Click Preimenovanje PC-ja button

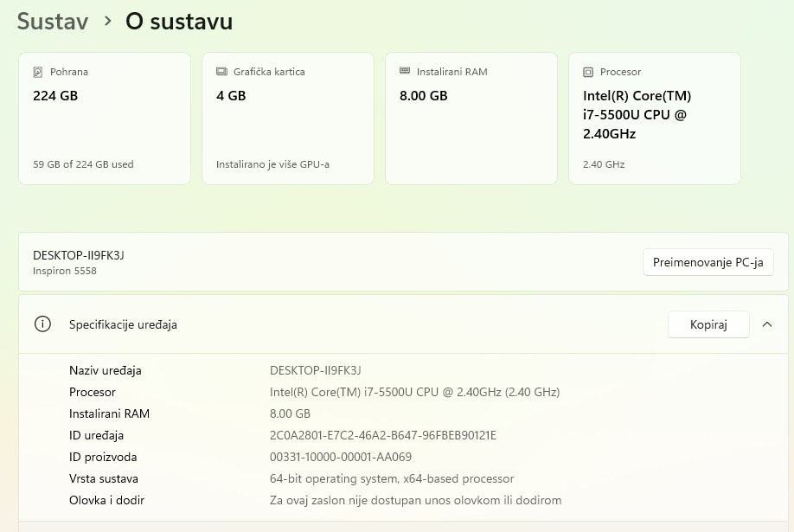point(708,262)
